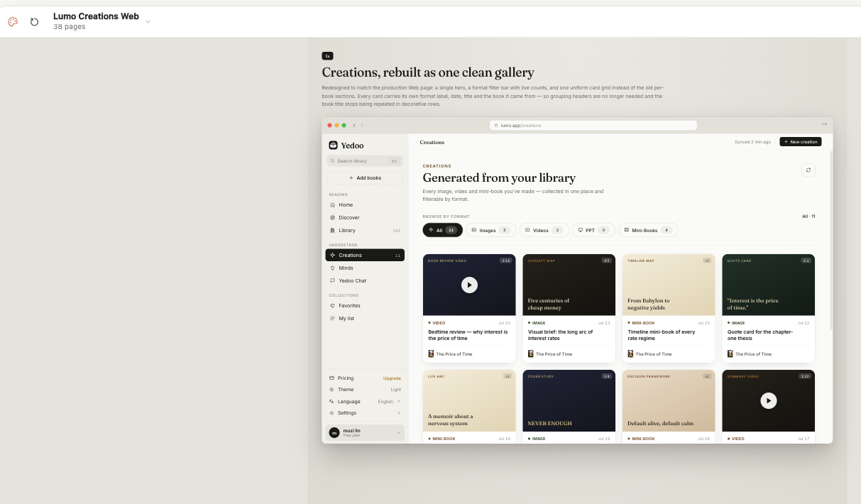Click the Settings gear icon

[331, 412]
